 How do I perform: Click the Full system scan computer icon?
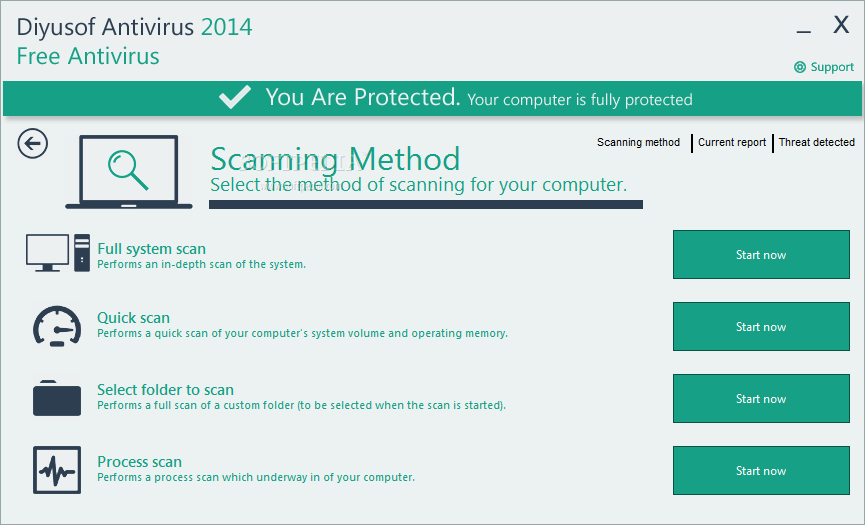58,253
